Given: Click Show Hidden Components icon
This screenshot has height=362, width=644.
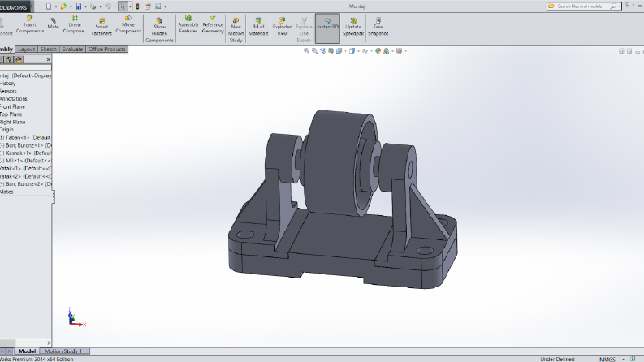Looking at the screenshot, I should click(x=159, y=29).
